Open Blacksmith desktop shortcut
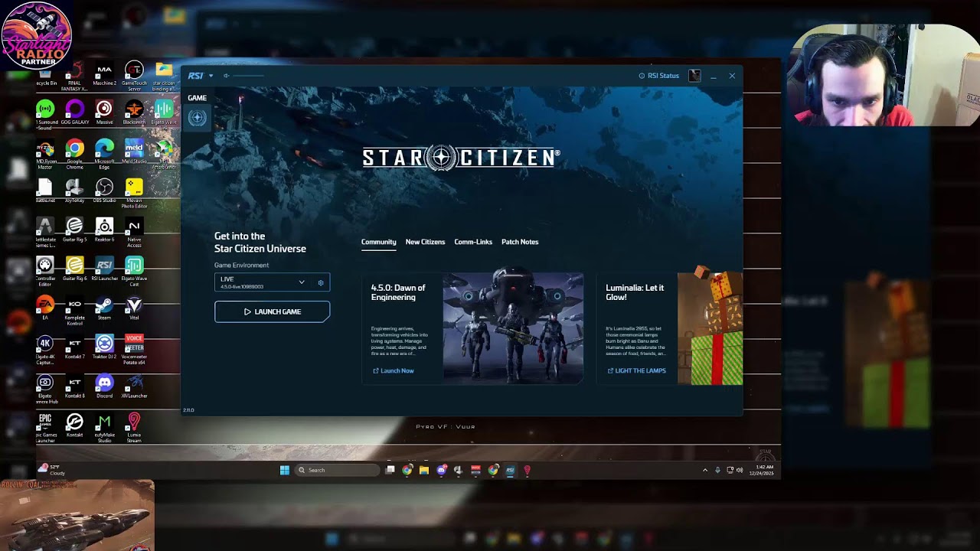 click(x=134, y=112)
